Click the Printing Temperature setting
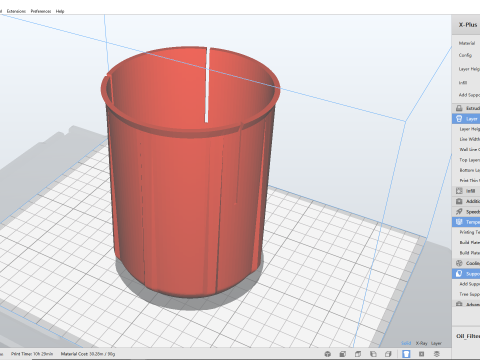This screenshot has height=360, width=480. (470, 232)
